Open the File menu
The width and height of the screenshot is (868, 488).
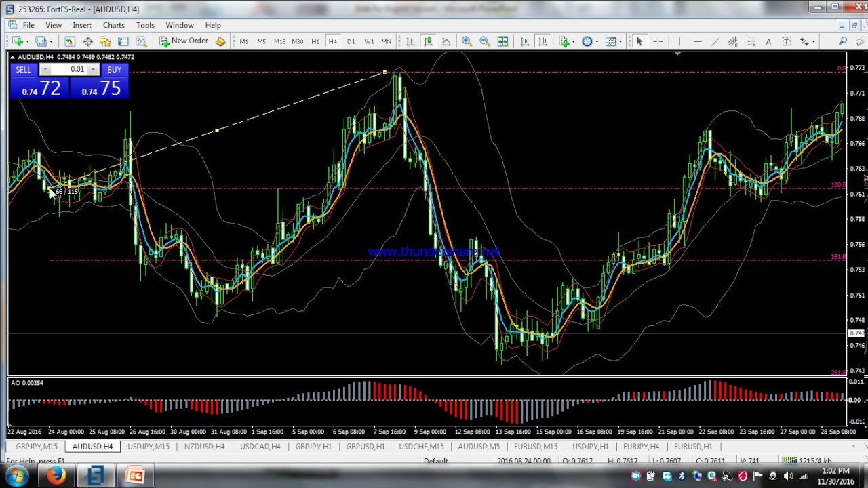pyautogui.click(x=28, y=25)
